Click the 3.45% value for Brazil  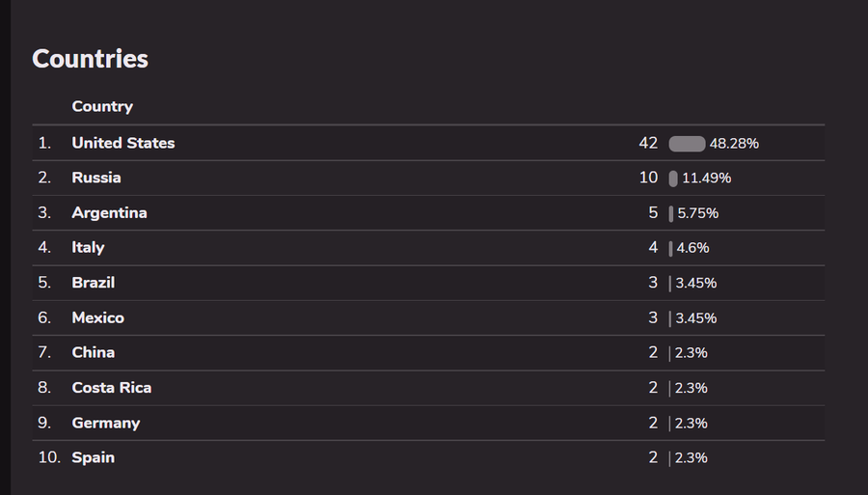(x=695, y=283)
